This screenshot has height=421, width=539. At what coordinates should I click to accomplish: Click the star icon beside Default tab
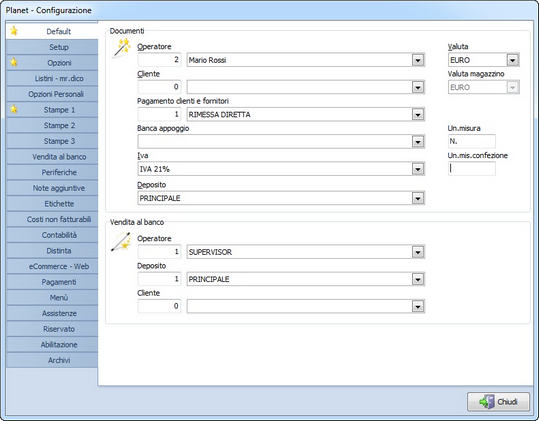(14, 31)
